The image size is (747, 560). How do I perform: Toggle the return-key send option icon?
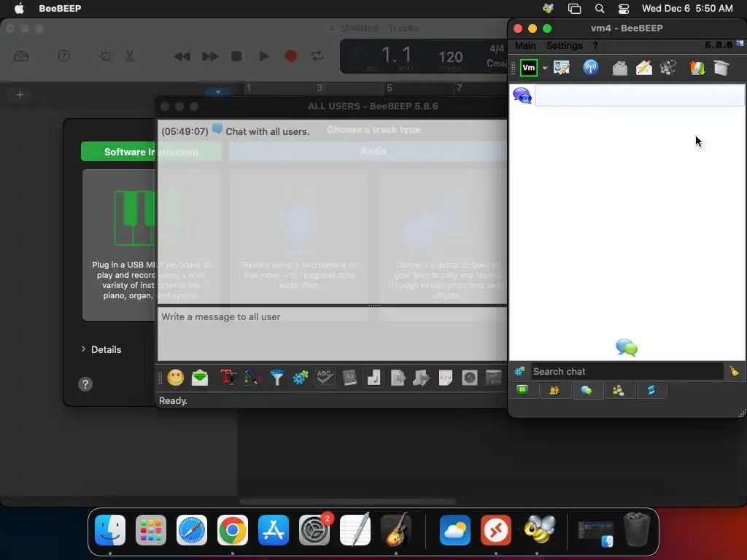click(x=374, y=378)
